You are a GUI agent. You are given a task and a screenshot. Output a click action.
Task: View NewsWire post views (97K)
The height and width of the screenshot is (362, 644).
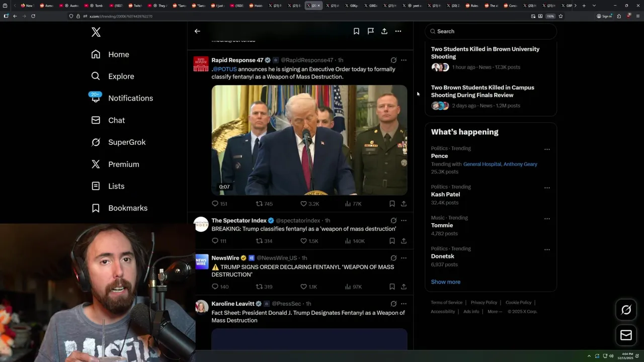pyautogui.click(x=353, y=287)
